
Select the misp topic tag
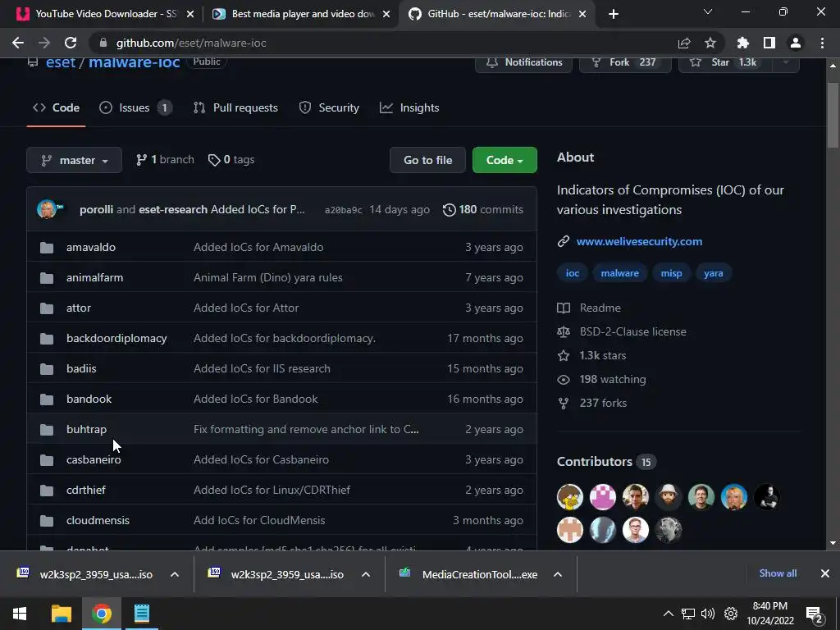671,273
